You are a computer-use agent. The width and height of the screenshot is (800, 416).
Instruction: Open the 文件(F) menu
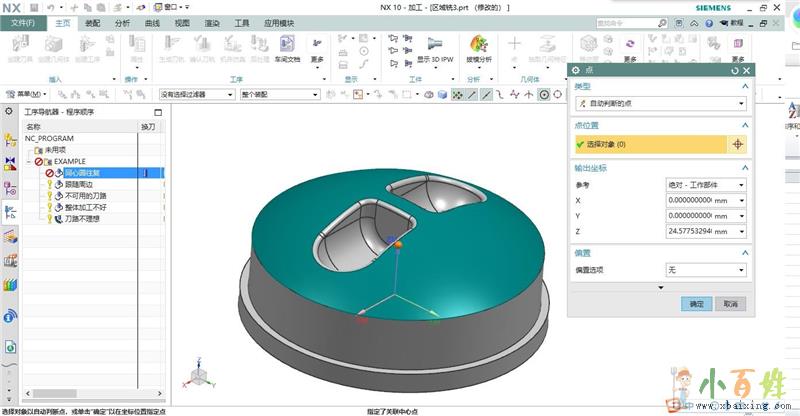(20, 22)
